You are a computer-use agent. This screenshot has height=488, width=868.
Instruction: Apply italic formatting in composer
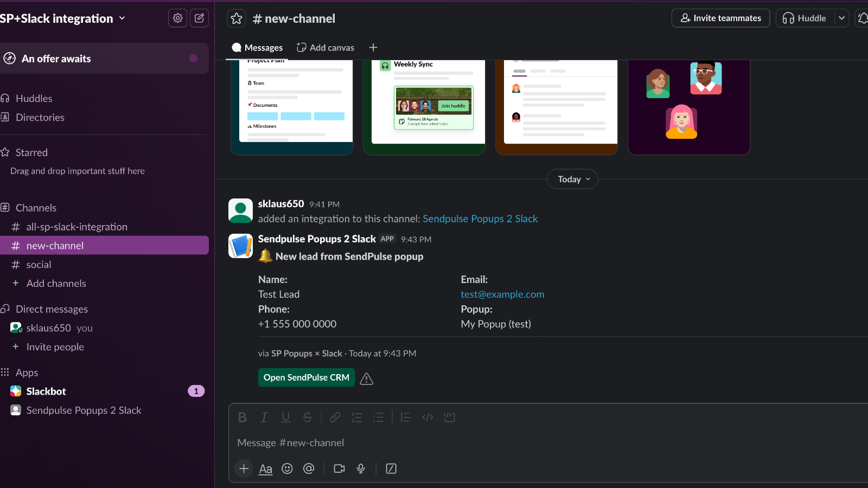[264, 417]
